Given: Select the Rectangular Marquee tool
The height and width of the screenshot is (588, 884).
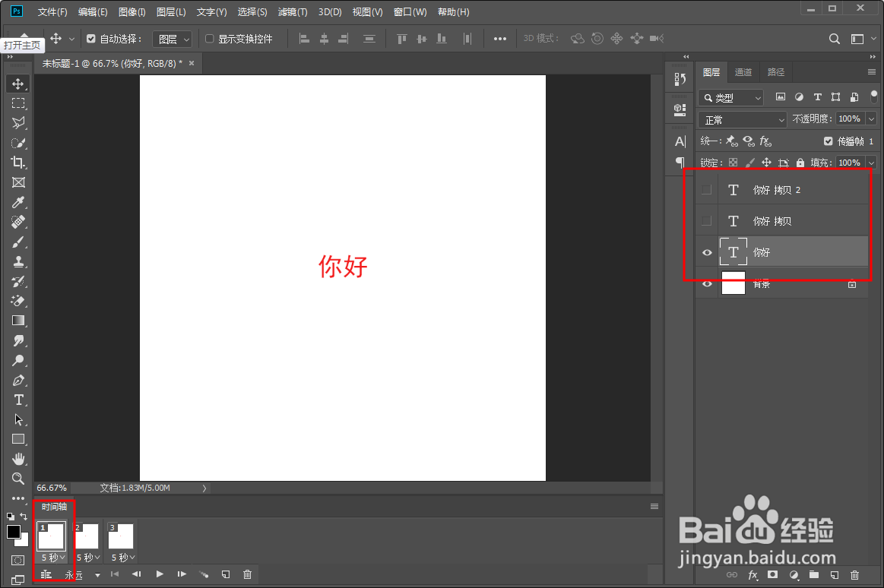Looking at the screenshot, I should tap(18, 103).
